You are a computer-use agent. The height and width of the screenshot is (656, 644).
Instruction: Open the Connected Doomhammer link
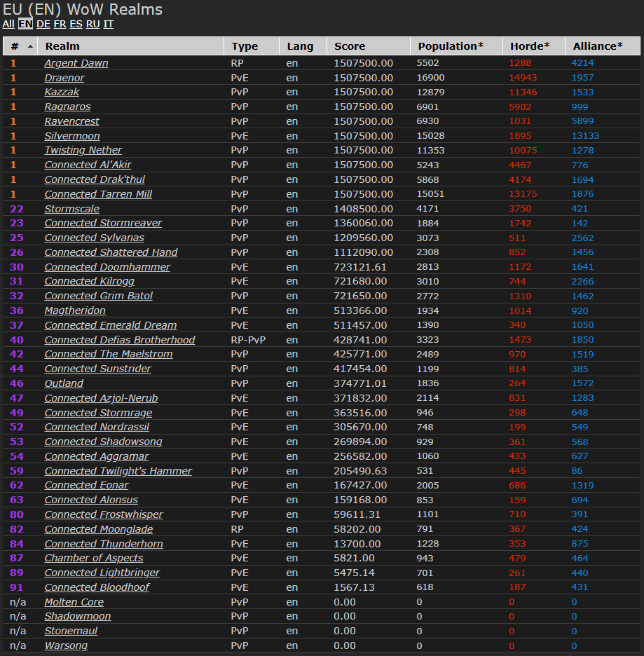point(107,267)
